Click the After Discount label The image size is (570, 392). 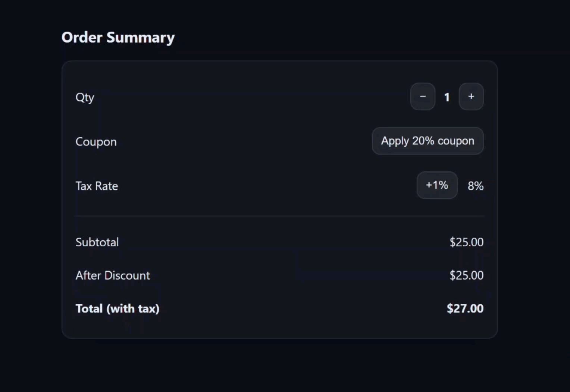pyautogui.click(x=113, y=275)
